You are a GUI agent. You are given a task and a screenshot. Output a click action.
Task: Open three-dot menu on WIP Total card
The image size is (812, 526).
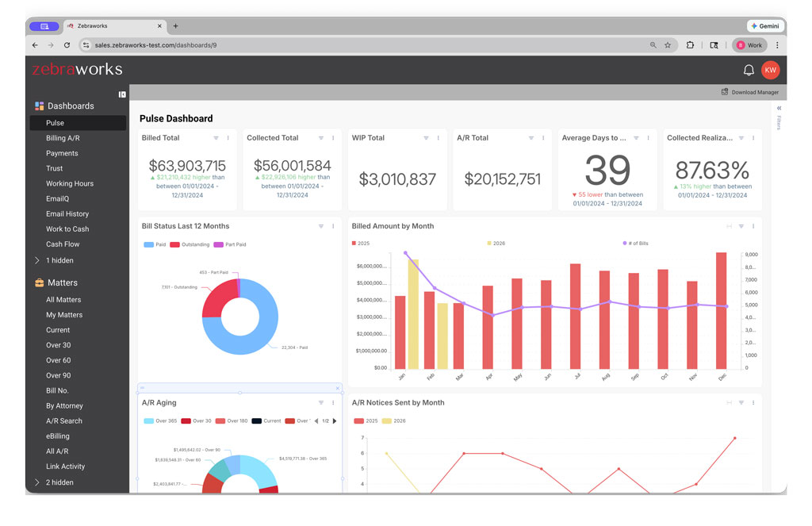coord(438,138)
